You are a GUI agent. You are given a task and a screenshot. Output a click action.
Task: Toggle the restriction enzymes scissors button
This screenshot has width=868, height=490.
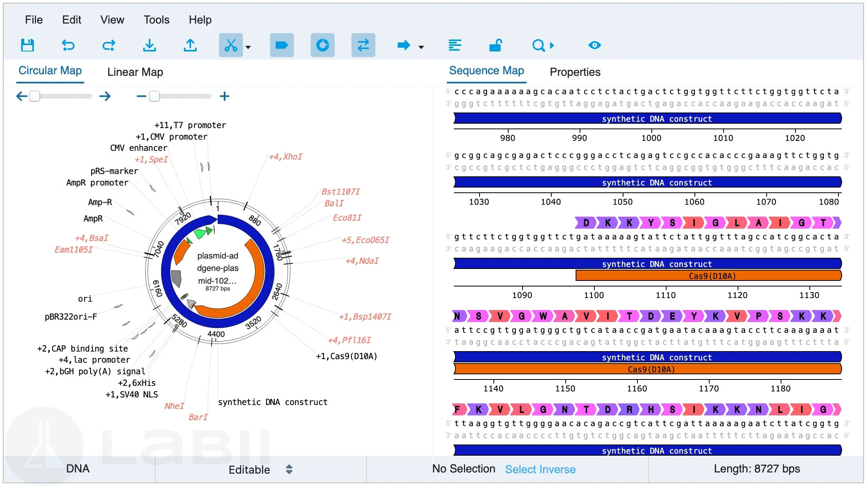pyautogui.click(x=231, y=45)
